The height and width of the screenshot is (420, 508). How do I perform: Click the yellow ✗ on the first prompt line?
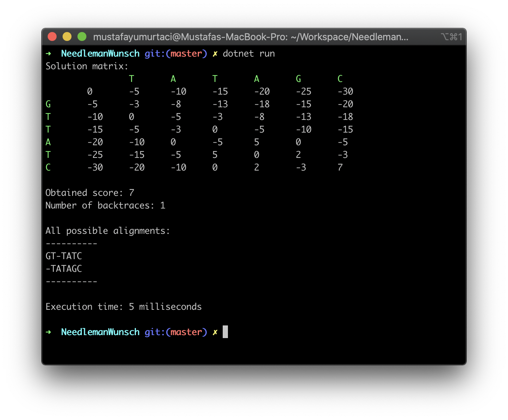pyautogui.click(x=215, y=54)
